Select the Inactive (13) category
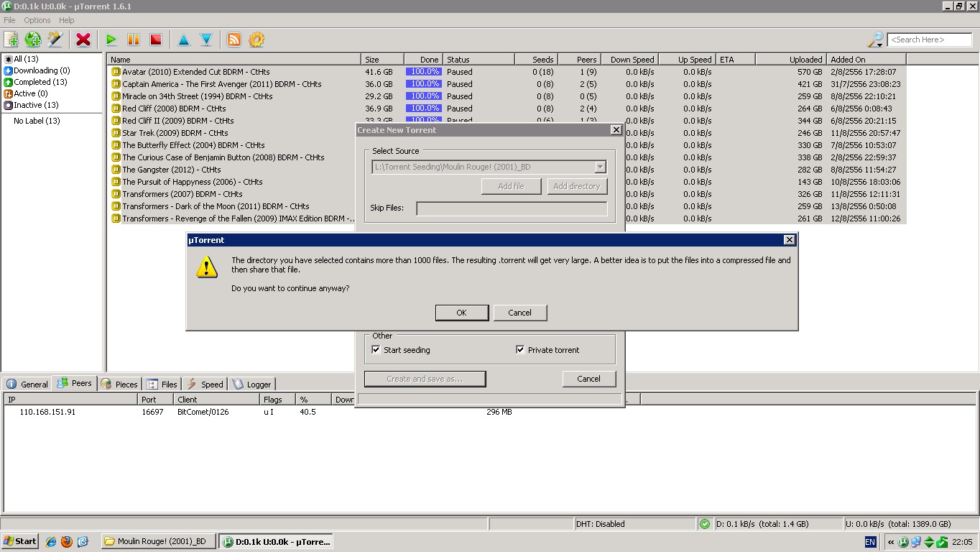The width and height of the screenshot is (980, 552). [x=31, y=105]
